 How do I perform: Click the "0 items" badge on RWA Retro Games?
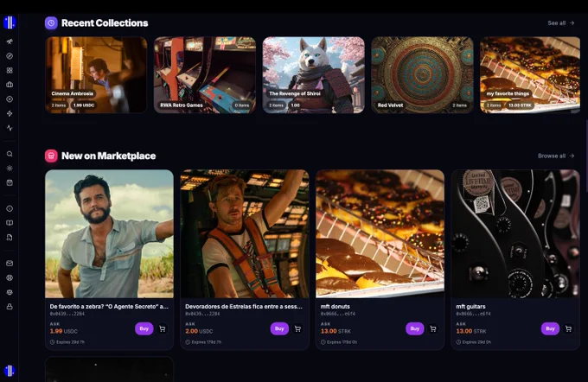242,105
